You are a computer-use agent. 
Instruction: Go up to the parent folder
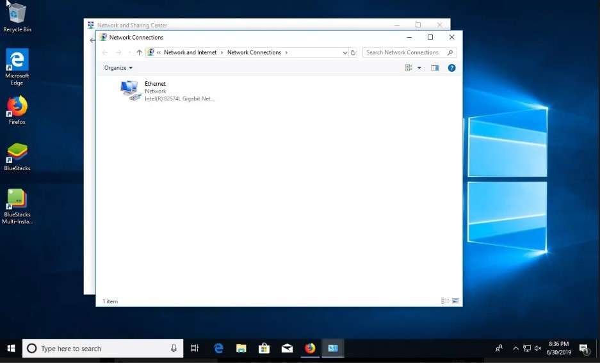click(139, 52)
